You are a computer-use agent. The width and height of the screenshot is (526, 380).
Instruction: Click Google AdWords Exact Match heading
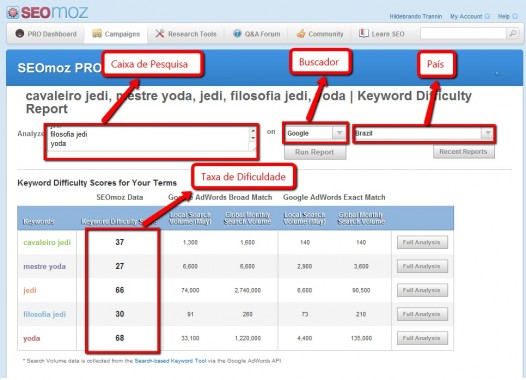pos(334,197)
